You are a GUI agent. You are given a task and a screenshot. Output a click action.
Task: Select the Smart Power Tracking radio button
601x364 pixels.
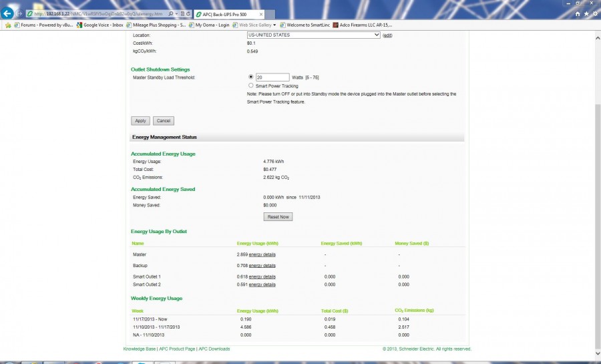tap(250, 85)
